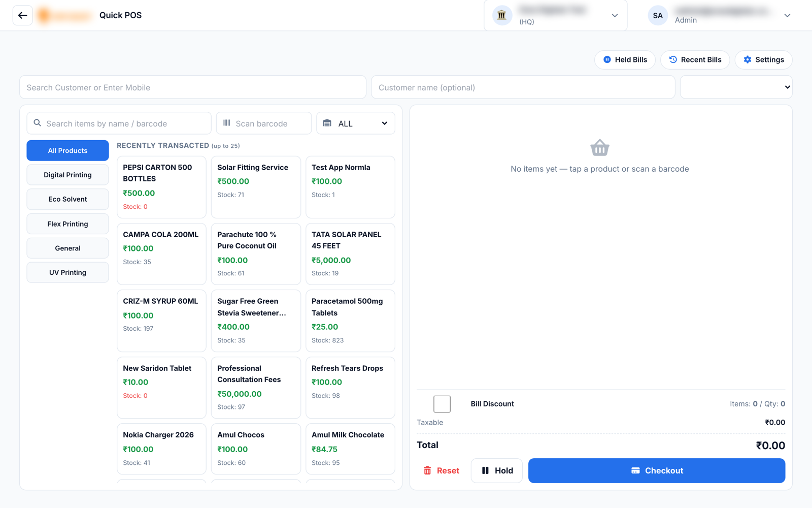The width and height of the screenshot is (812, 508).
Task: Add Solar Fitting Service product
Action: click(x=256, y=187)
